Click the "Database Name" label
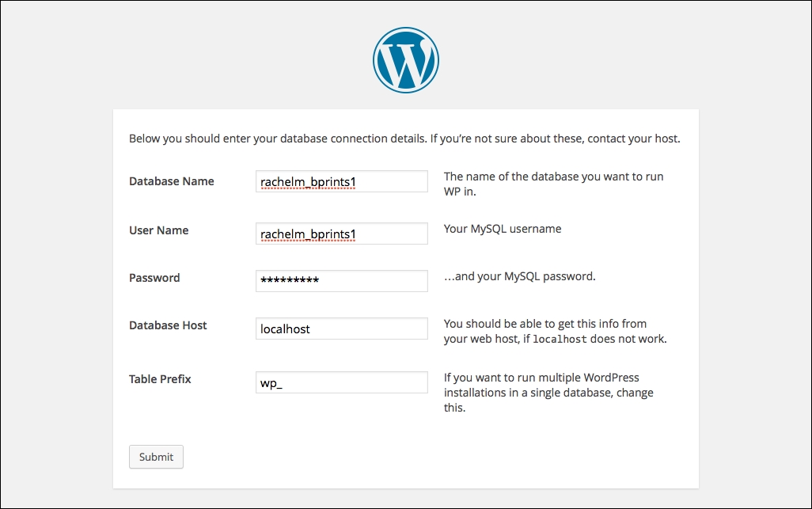Viewport: 812px width, 509px height. click(172, 181)
